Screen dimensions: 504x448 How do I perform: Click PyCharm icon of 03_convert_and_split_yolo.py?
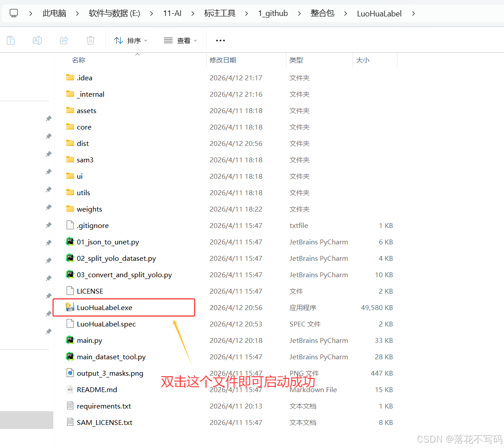(70, 274)
